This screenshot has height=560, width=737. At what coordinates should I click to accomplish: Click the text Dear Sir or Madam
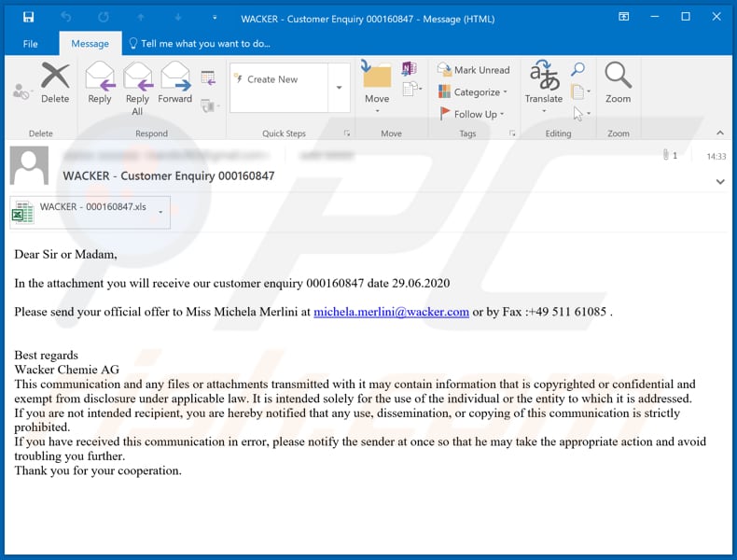pyautogui.click(x=66, y=255)
